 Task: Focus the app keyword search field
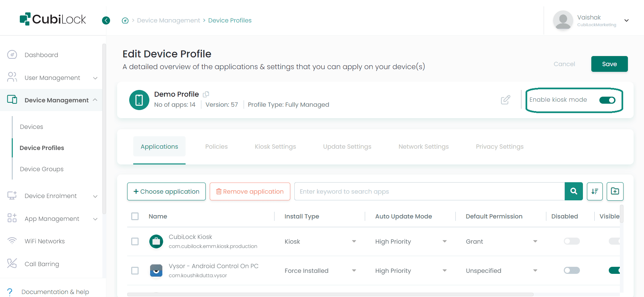click(430, 192)
